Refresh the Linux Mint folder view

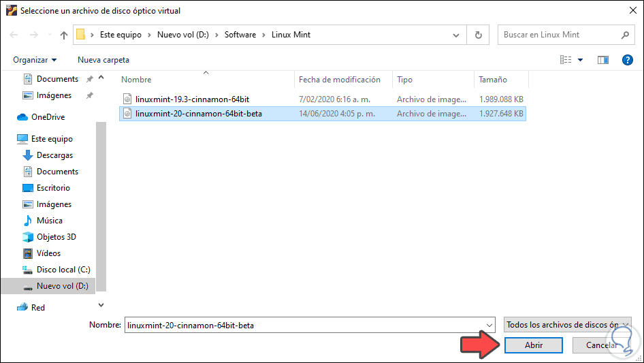478,35
